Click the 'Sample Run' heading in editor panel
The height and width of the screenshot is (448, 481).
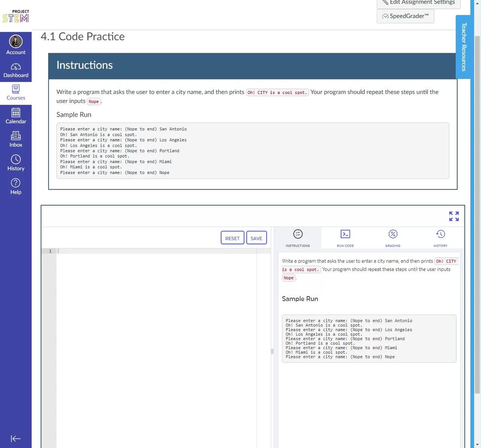300,299
